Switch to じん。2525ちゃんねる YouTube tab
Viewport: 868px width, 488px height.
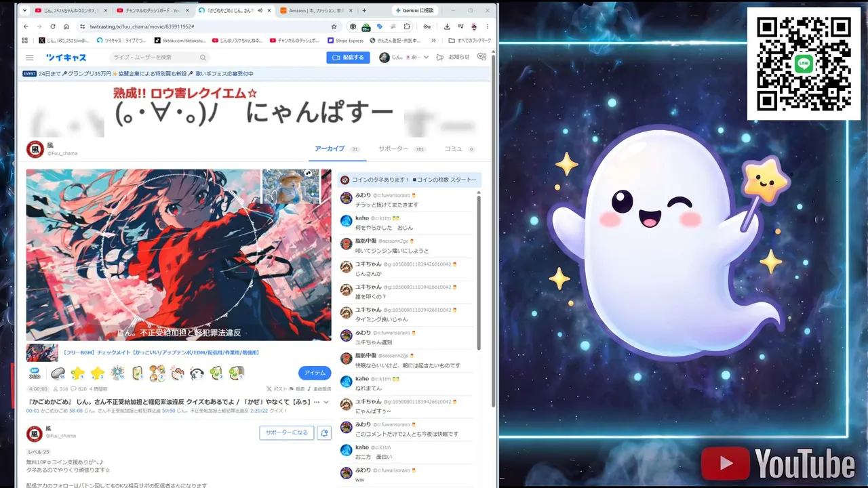[x=71, y=10]
